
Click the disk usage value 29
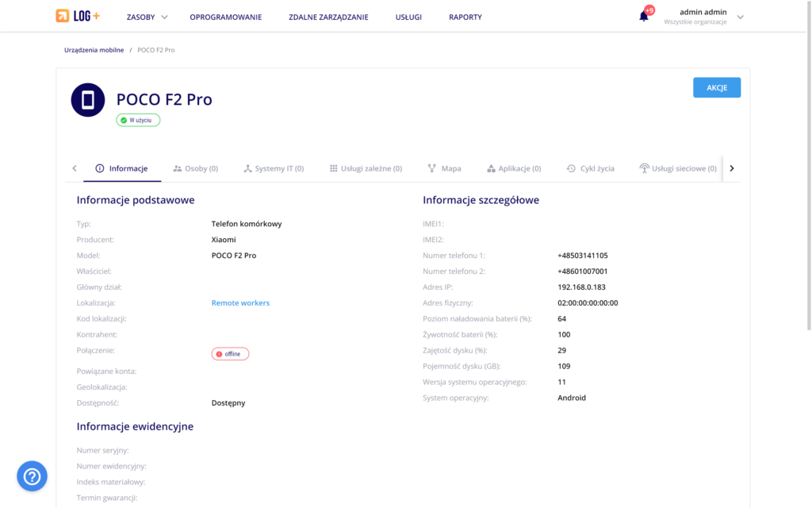coord(562,350)
